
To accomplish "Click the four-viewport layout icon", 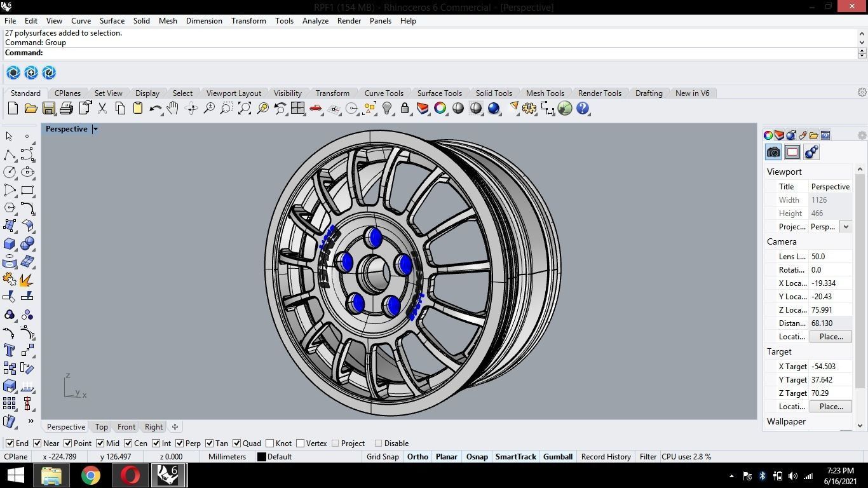I will [297, 109].
